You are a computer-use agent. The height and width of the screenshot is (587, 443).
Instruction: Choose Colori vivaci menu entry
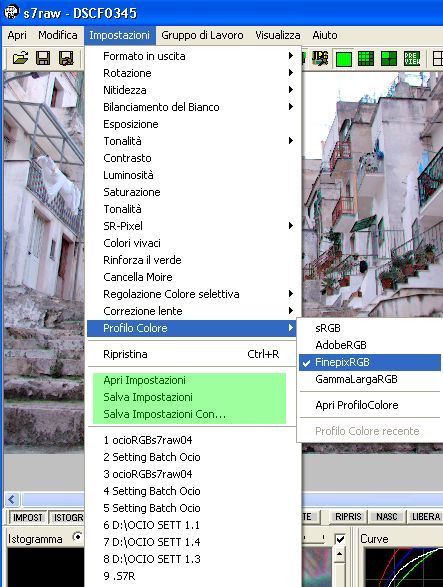pyautogui.click(x=193, y=243)
